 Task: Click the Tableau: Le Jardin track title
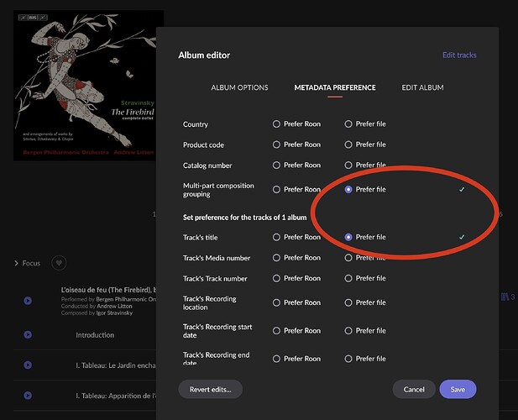(116, 365)
